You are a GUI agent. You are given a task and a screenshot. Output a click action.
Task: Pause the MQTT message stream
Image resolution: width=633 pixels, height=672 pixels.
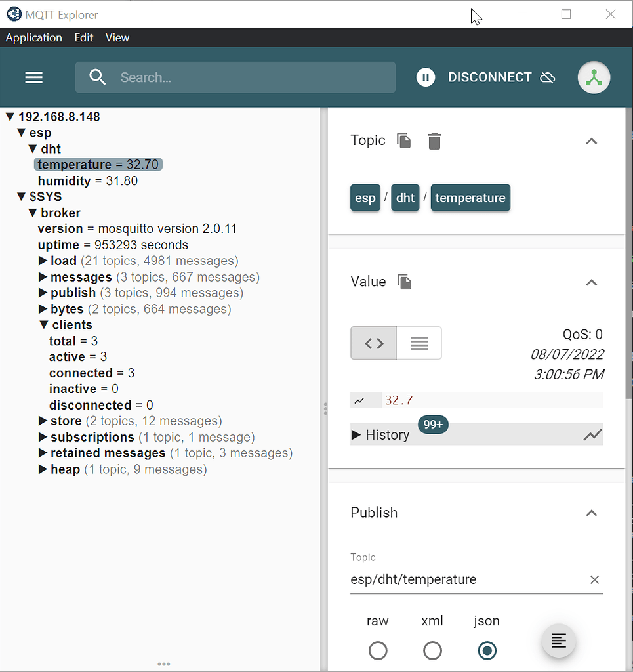[x=425, y=77]
